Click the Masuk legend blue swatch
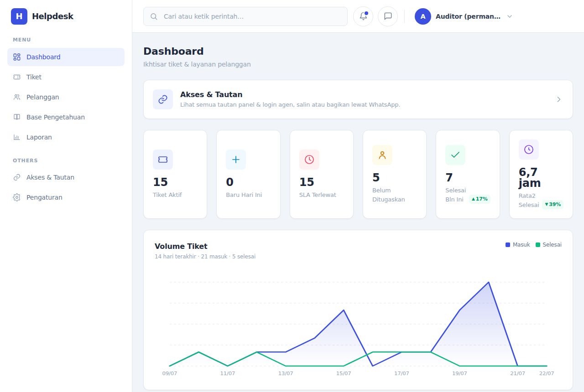 [x=508, y=245]
